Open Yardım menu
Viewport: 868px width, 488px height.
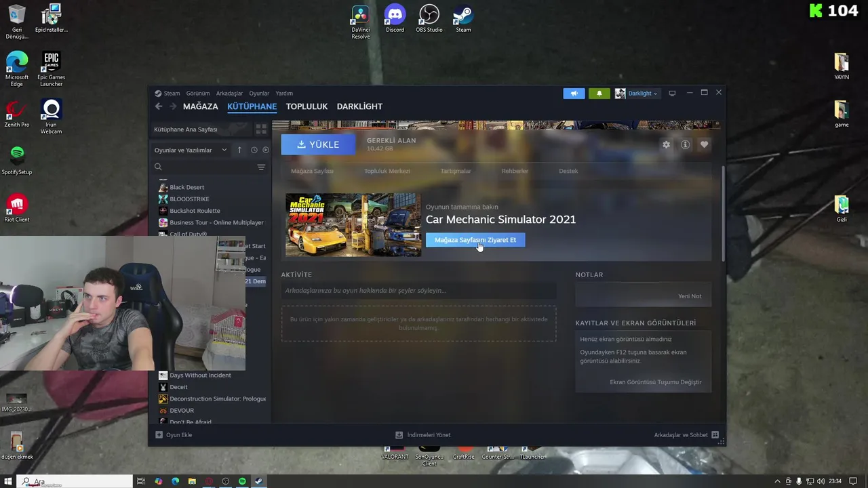(284, 94)
